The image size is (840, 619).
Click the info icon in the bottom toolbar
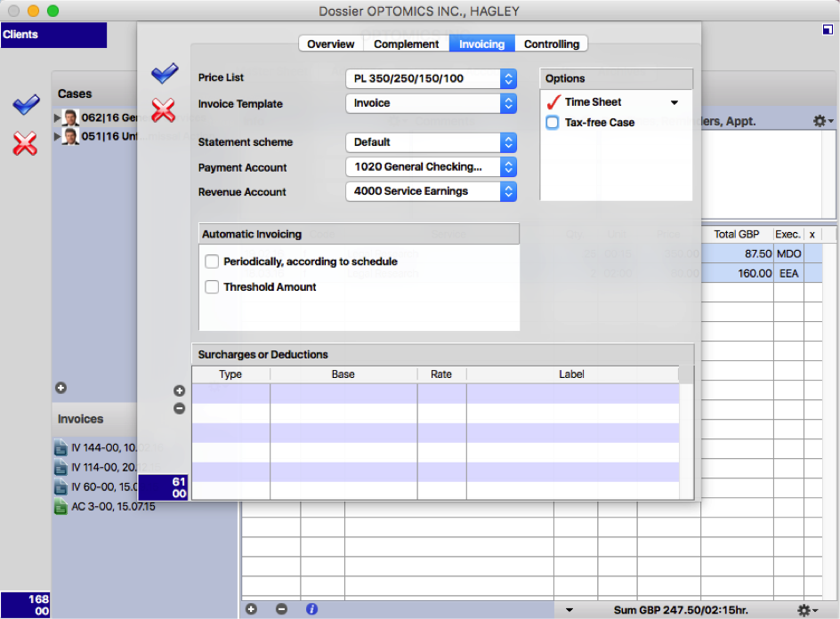[311, 608]
